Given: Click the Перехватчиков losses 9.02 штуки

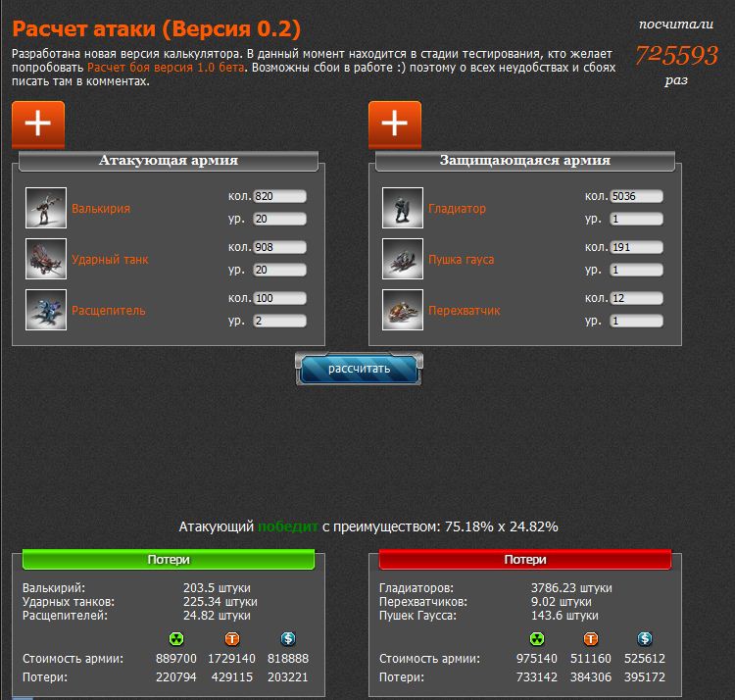Looking at the screenshot, I should tap(562, 602).
